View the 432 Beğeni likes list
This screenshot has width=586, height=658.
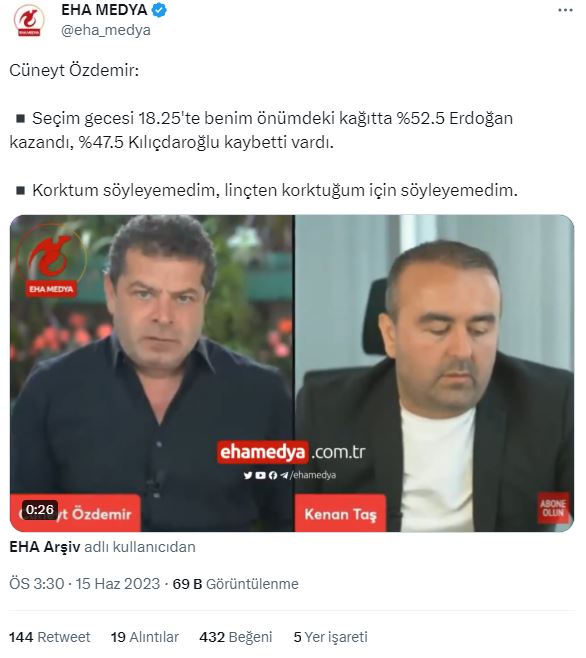pyautogui.click(x=236, y=637)
